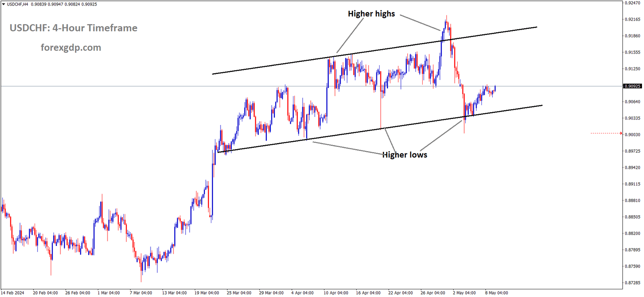Select the 'Higher highs' text label

tap(371, 14)
